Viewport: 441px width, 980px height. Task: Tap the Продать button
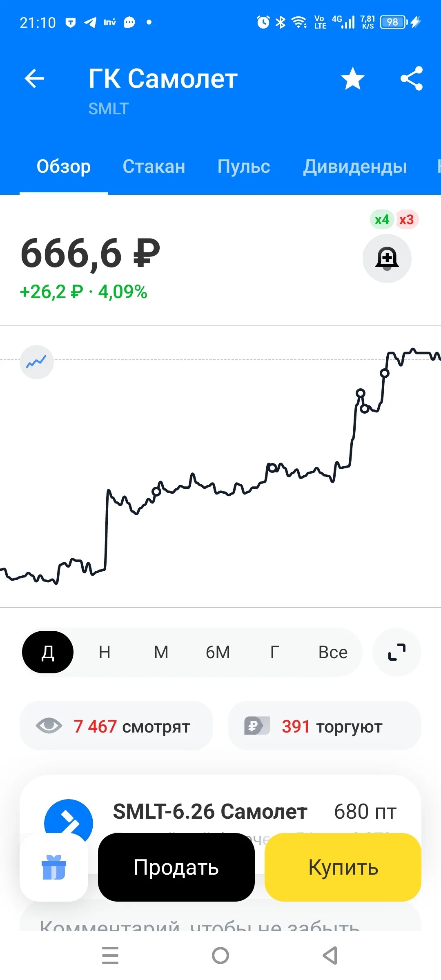click(x=176, y=867)
